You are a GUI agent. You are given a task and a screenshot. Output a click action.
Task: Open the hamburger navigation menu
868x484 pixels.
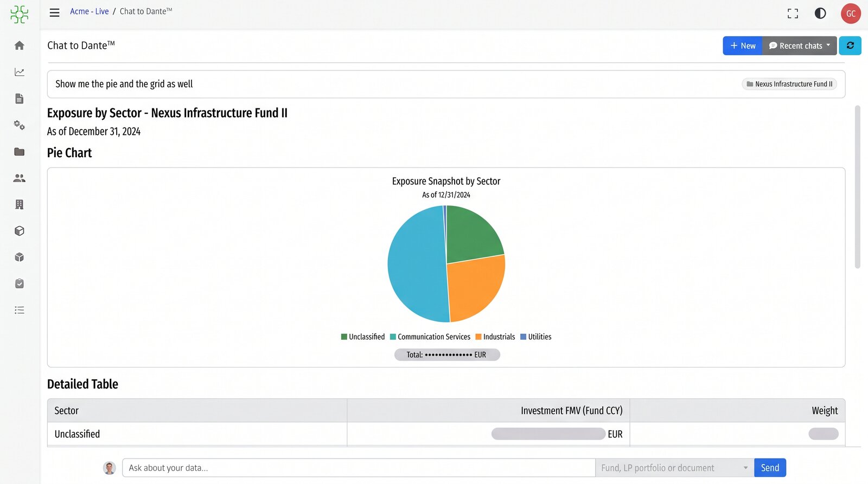[54, 12]
